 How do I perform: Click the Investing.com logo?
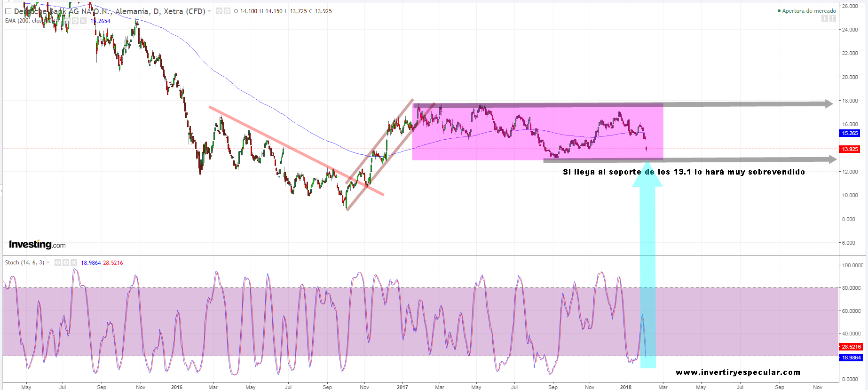click(37, 245)
